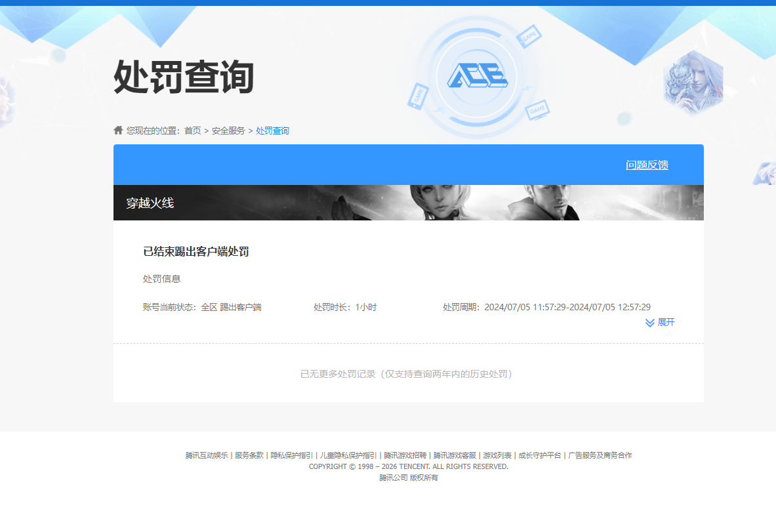Select the 处罚查询 breadcrumb link
Image resolution: width=776 pixels, height=532 pixels.
[273, 131]
